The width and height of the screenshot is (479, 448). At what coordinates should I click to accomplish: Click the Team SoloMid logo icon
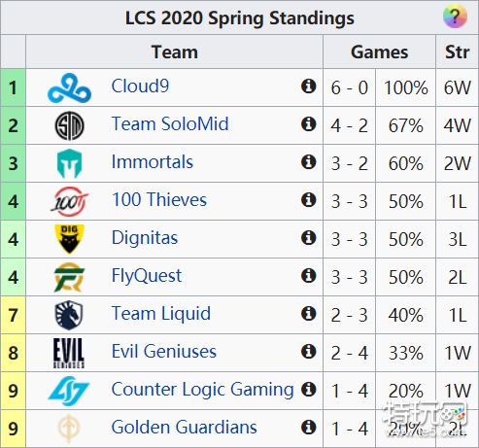[x=69, y=125]
